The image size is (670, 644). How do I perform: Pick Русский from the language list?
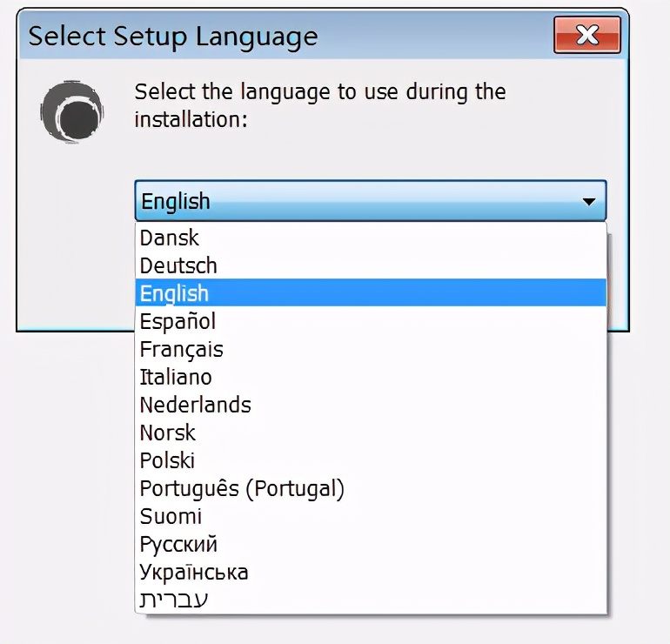pyautogui.click(x=179, y=544)
